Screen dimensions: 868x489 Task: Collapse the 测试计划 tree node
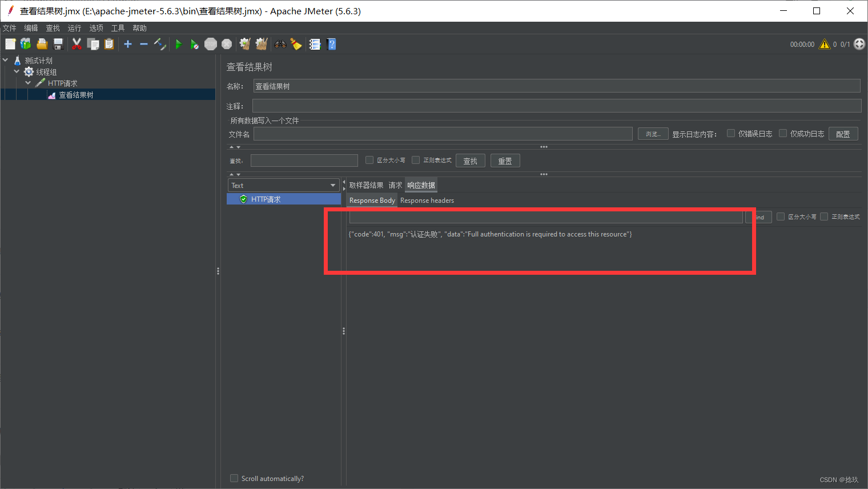[x=6, y=60]
